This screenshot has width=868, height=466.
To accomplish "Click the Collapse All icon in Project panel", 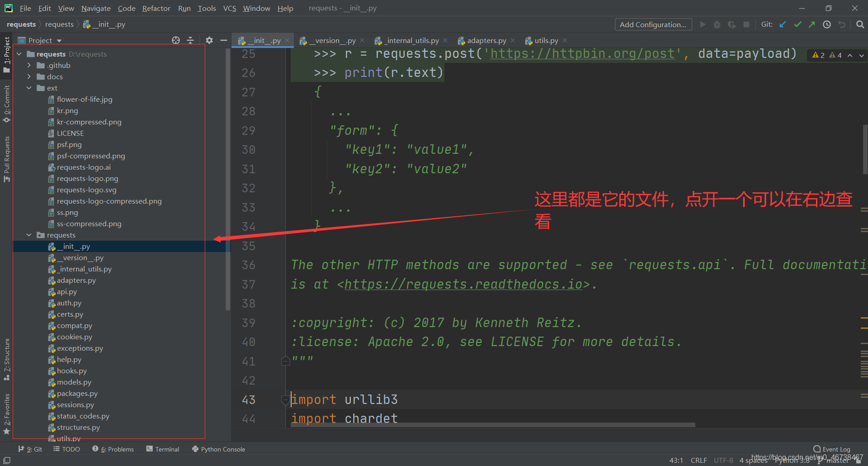I will pyautogui.click(x=190, y=40).
